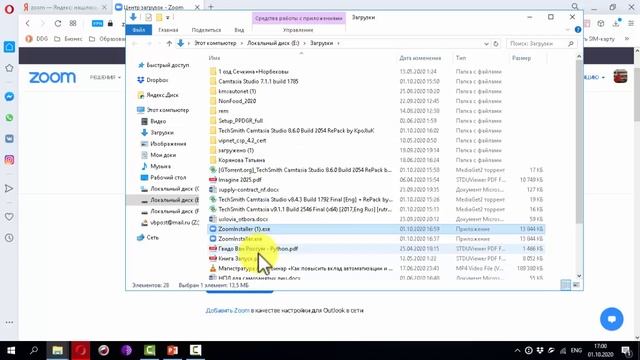Viewport: 640px width, 360px height.
Task: Click the Добавить Zoom link
Action: coord(227,311)
